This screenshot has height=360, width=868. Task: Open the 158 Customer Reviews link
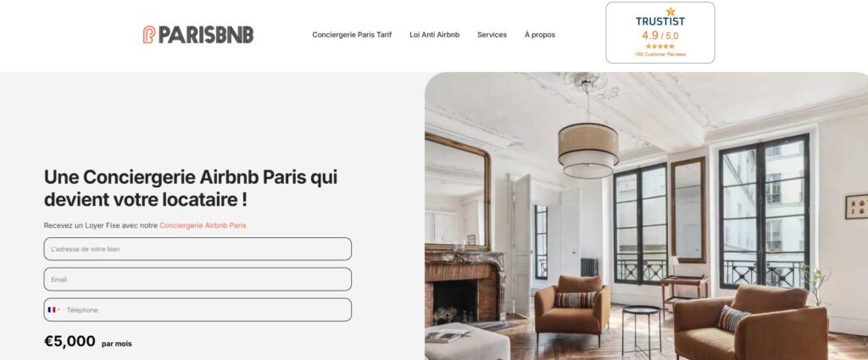659,54
